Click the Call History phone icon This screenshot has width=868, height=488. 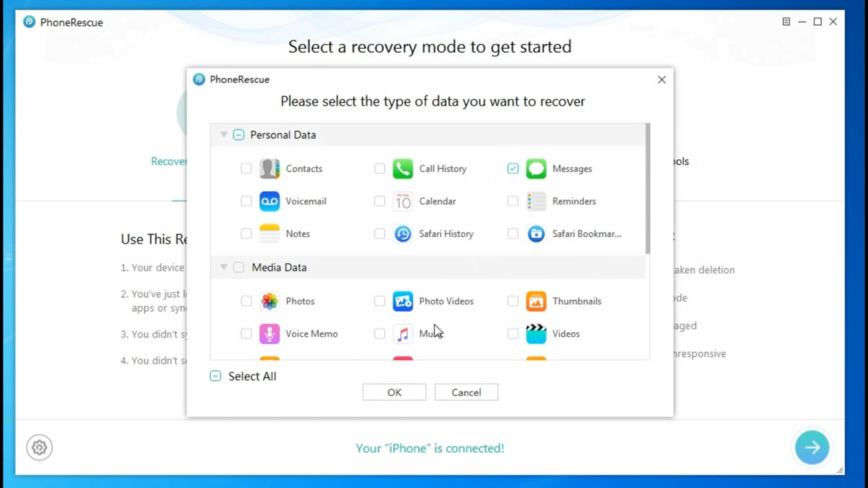(x=403, y=169)
